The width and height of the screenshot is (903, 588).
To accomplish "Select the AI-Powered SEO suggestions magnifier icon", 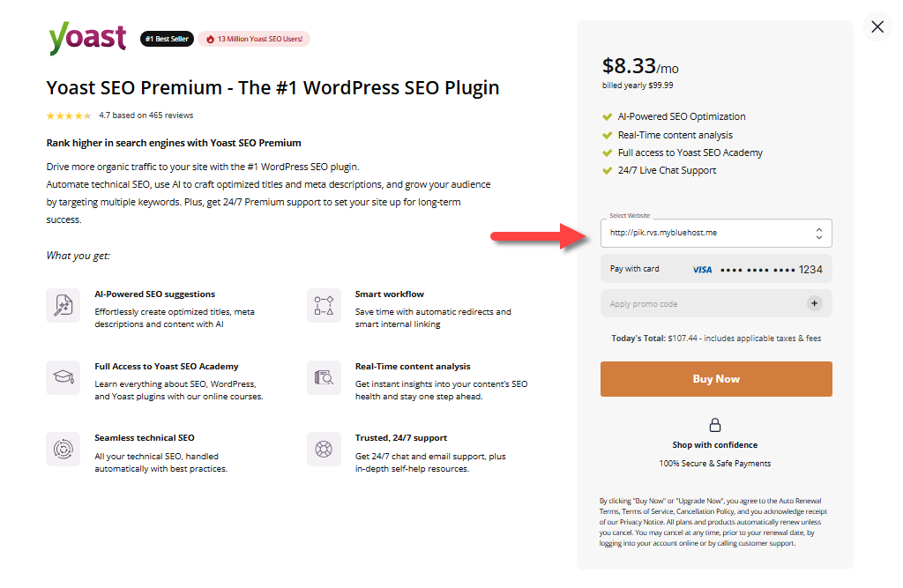I will pos(63,304).
